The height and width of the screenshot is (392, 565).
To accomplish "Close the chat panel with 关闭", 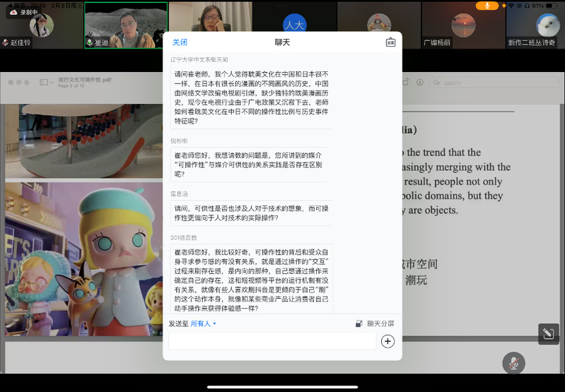I will point(180,42).
